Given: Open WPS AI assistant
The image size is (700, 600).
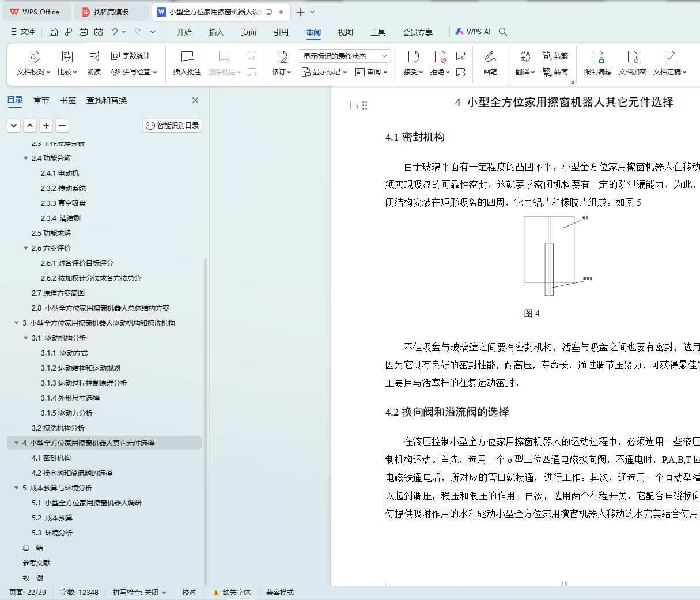Looking at the screenshot, I should (473, 32).
